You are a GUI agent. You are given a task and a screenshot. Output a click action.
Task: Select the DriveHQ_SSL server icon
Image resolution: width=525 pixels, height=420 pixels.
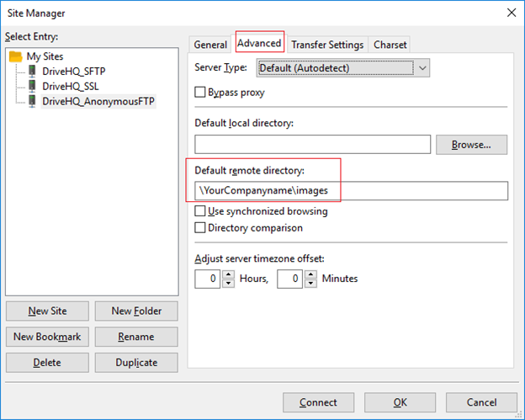coord(33,87)
